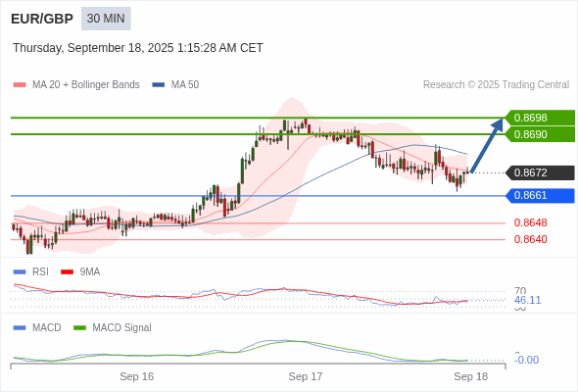Click the Sep 17 date axis label
The image size is (578, 392).
[x=306, y=376]
